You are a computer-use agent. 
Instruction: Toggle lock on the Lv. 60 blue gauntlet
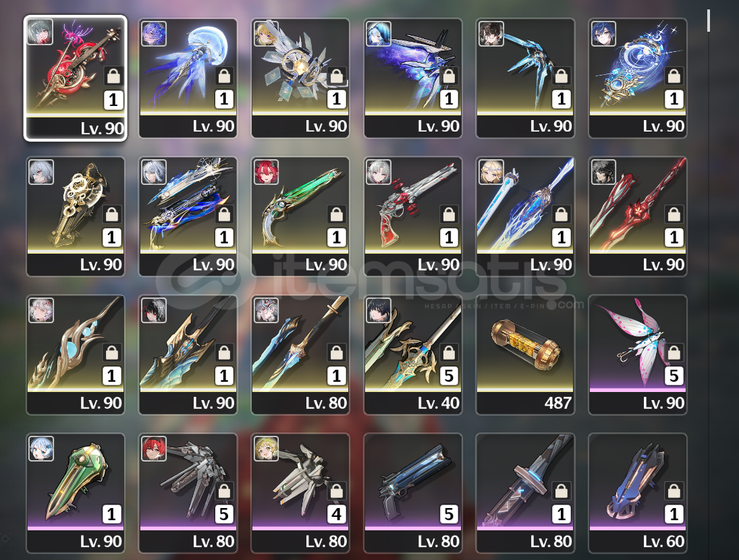[674, 491]
